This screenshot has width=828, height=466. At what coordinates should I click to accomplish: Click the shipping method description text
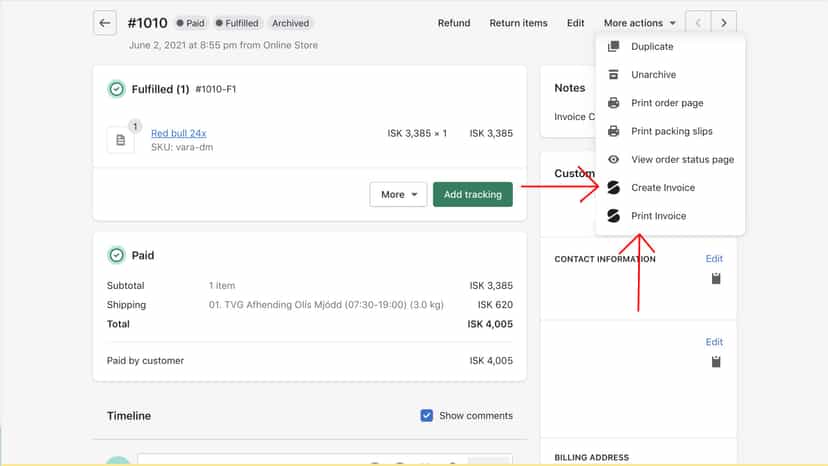[326, 305]
